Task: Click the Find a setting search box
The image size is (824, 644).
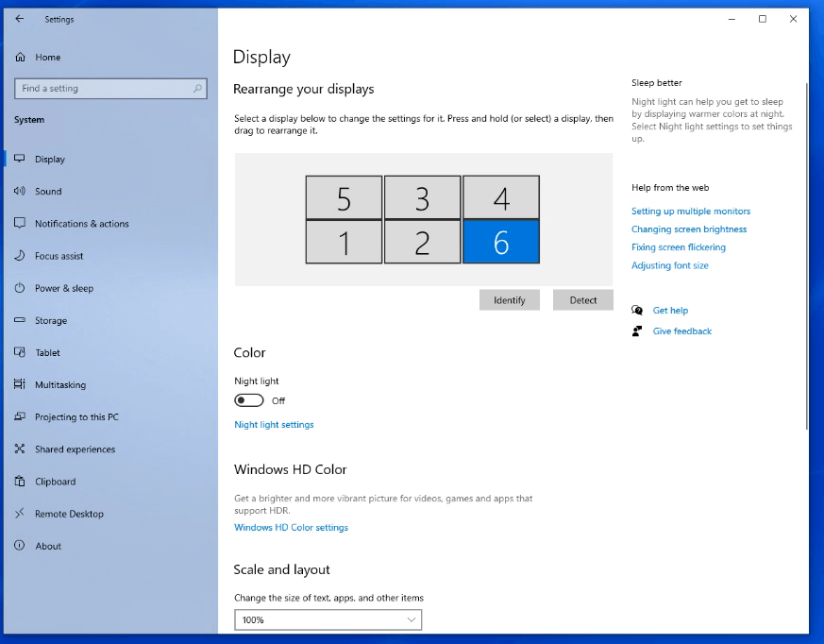Action: pyautogui.click(x=110, y=89)
